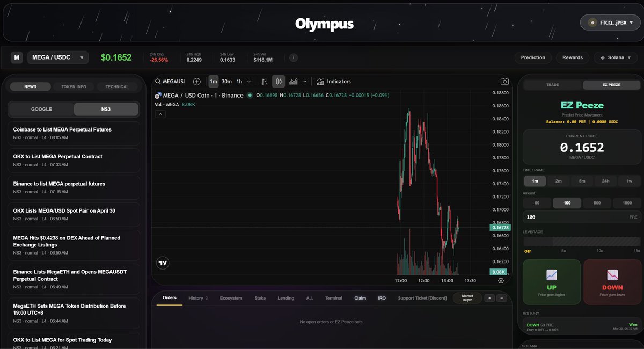
Task: Select the 500 amount preset
Action: tap(597, 203)
